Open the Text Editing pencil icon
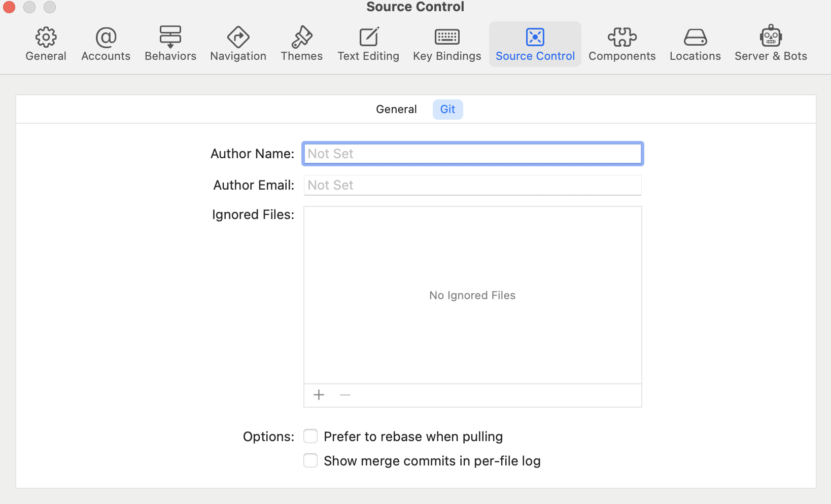Viewport: 831px width, 504px height. pyautogui.click(x=369, y=37)
